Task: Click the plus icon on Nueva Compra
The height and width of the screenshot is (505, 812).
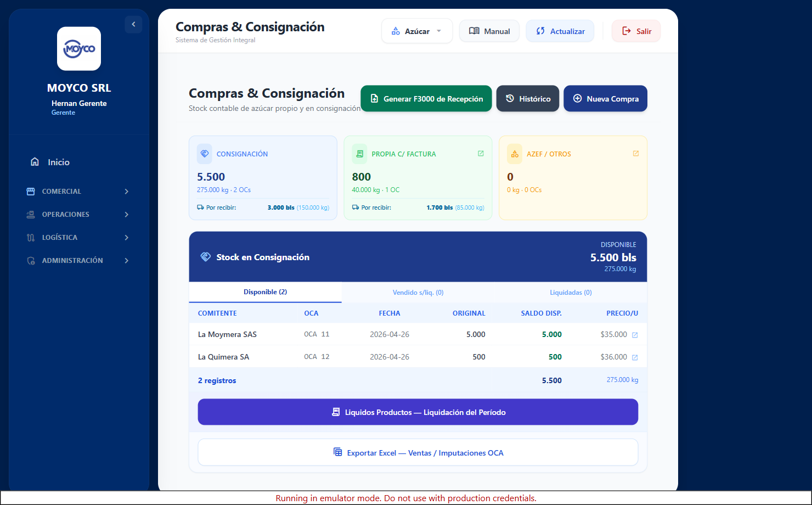Action: pyautogui.click(x=577, y=99)
